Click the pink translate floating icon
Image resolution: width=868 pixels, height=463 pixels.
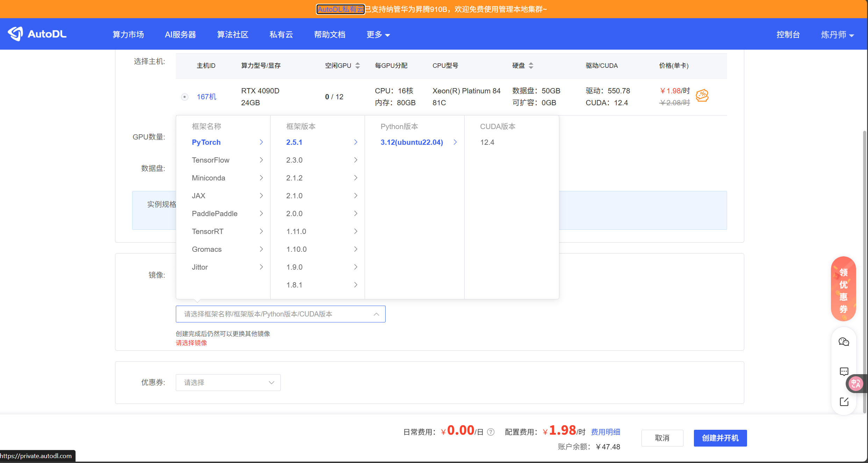856,384
